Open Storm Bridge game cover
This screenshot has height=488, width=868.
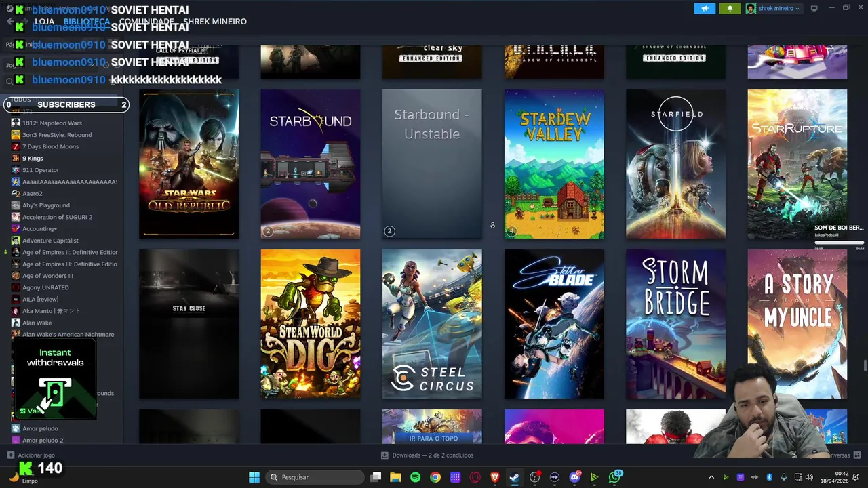[675, 324]
